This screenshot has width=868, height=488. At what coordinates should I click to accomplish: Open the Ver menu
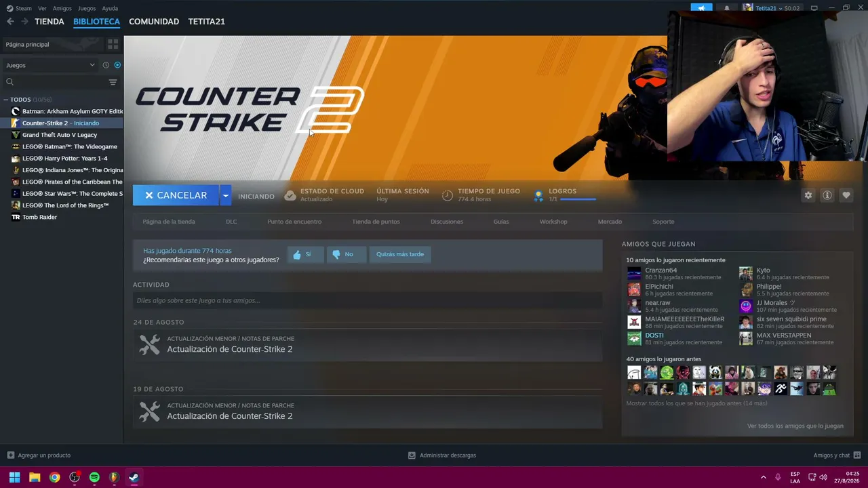click(42, 8)
